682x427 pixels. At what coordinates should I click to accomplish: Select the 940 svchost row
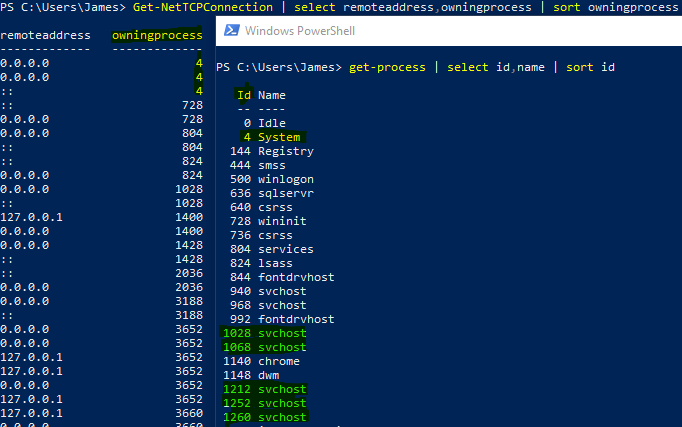pos(268,291)
